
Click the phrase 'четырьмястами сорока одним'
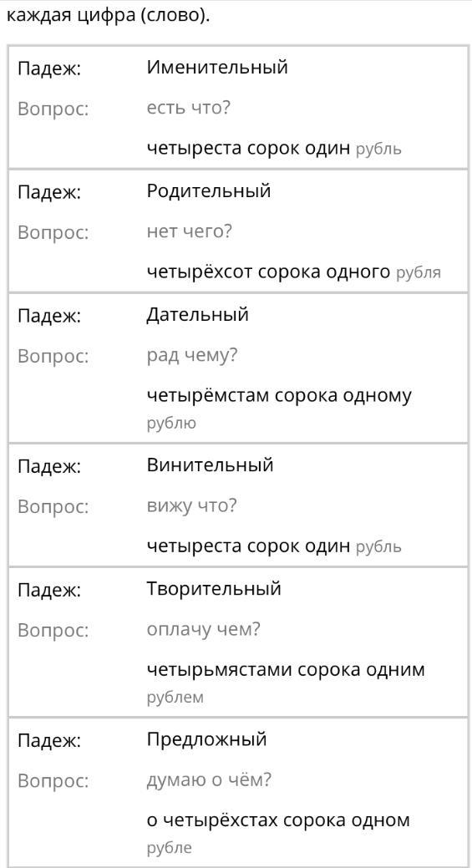point(286,669)
